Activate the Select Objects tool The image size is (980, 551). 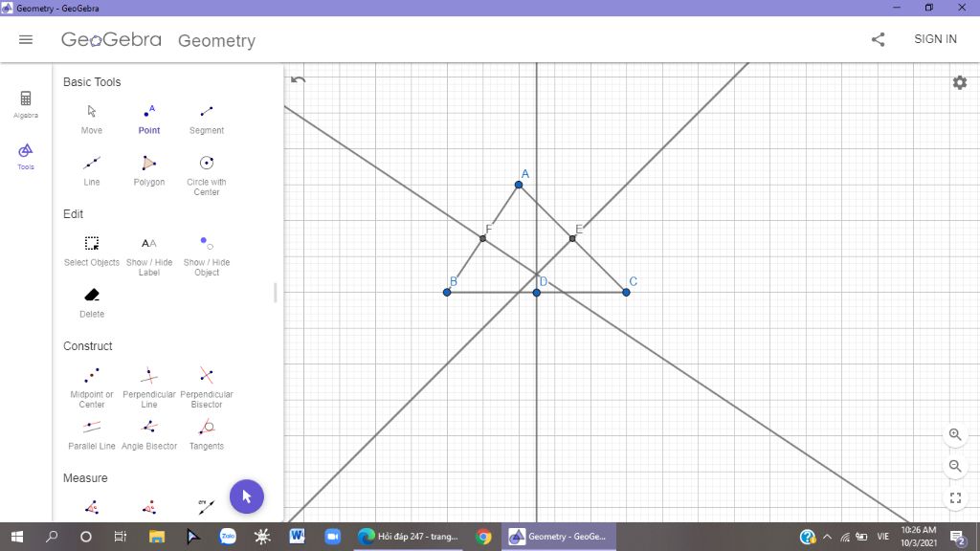[91, 252]
